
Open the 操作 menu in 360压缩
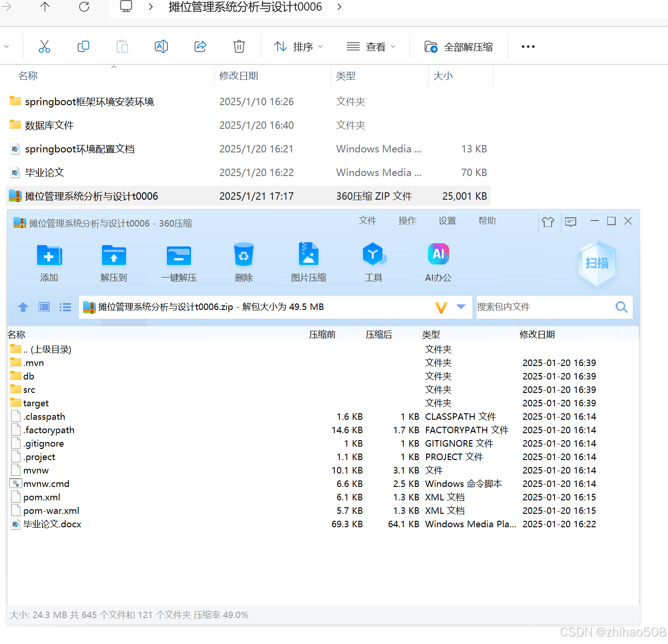[407, 221]
